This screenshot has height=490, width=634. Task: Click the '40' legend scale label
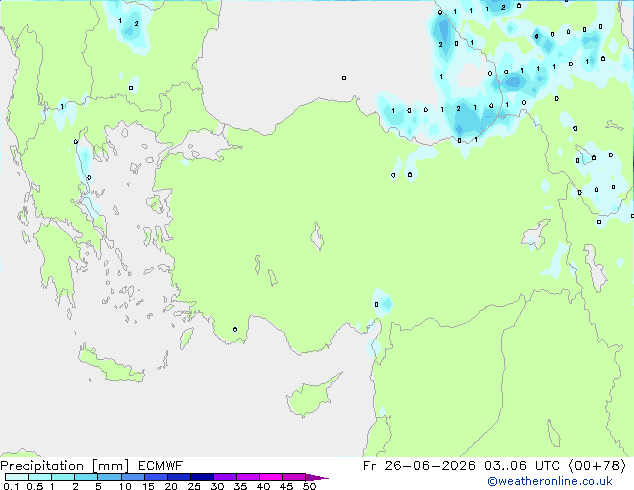[263, 486]
